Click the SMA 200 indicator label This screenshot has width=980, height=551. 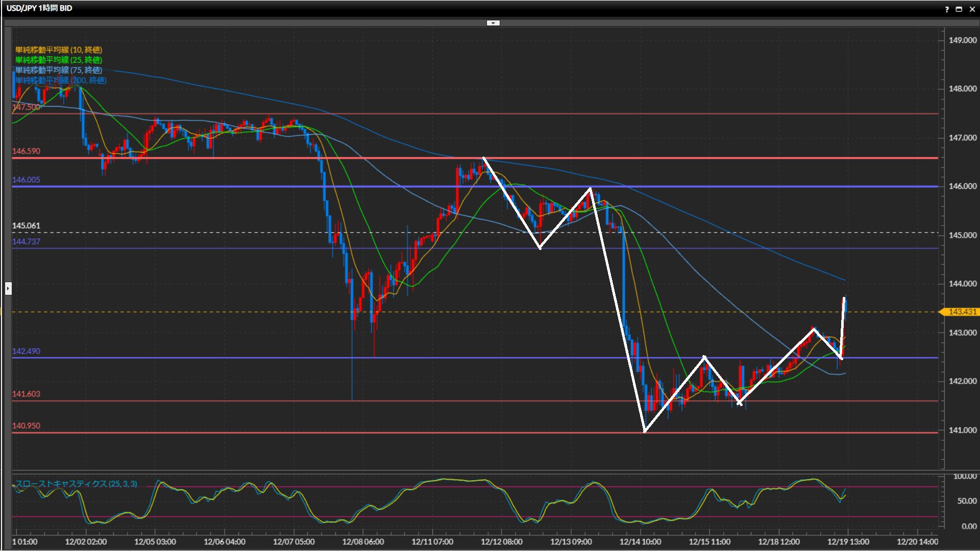pyautogui.click(x=60, y=80)
